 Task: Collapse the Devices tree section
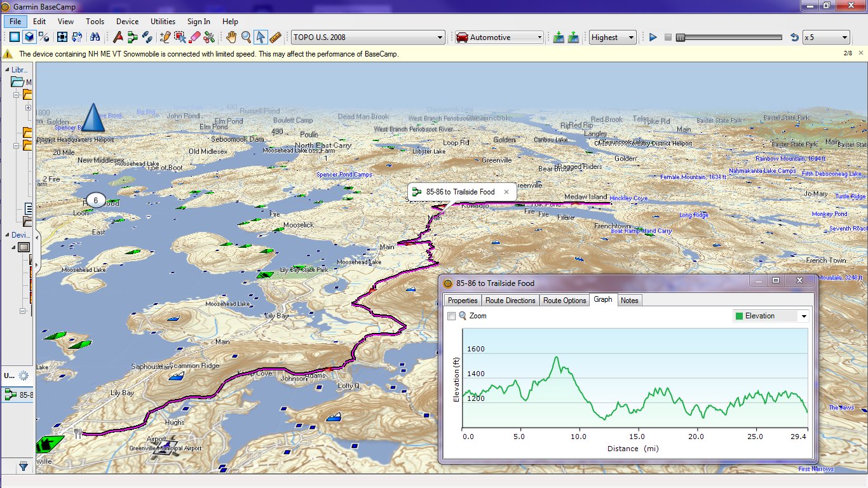[7, 235]
